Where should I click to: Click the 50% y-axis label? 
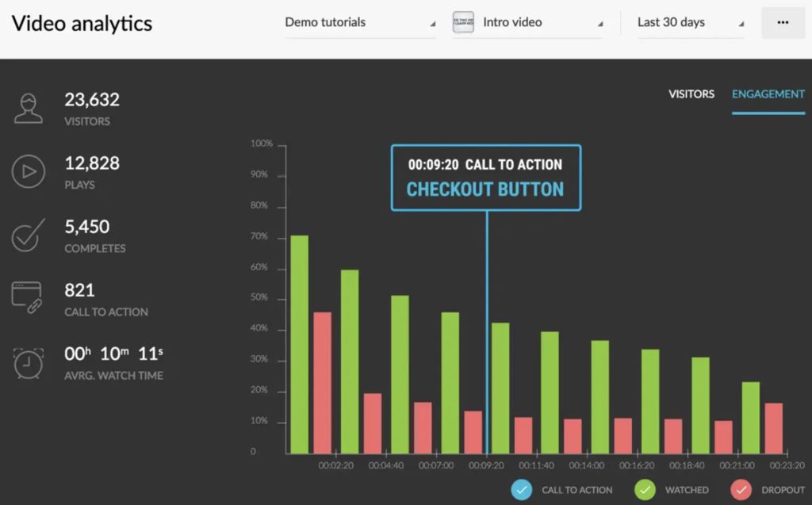pyautogui.click(x=259, y=297)
